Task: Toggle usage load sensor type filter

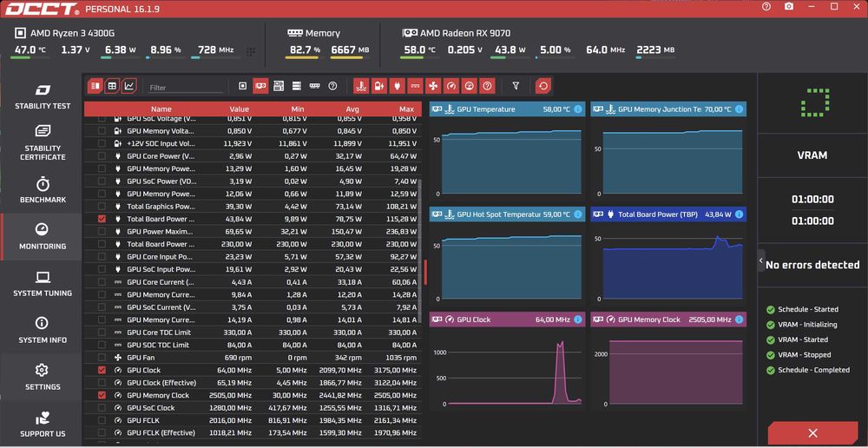Action: tap(469, 86)
